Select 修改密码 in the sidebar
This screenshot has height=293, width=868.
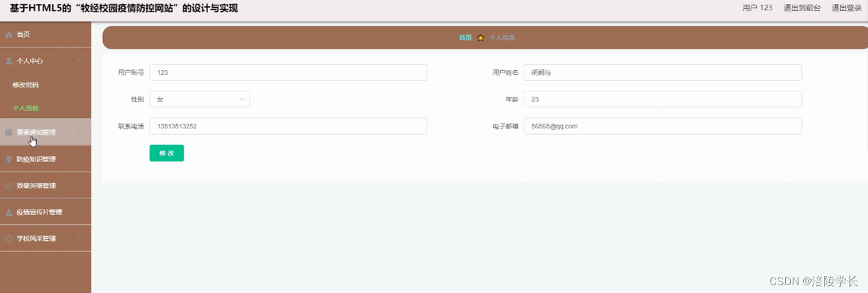click(25, 85)
